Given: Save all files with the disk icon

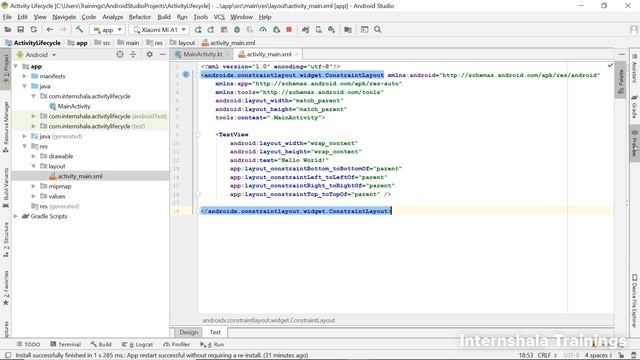Looking at the screenshot, I should pyautogui.click(x=20, y=29).
